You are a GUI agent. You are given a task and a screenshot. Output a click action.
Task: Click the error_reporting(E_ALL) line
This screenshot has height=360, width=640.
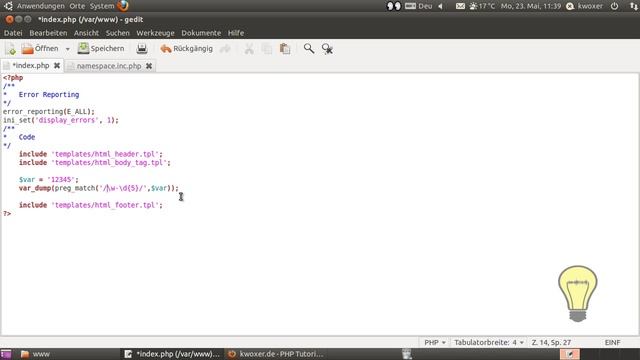(49, 111)
